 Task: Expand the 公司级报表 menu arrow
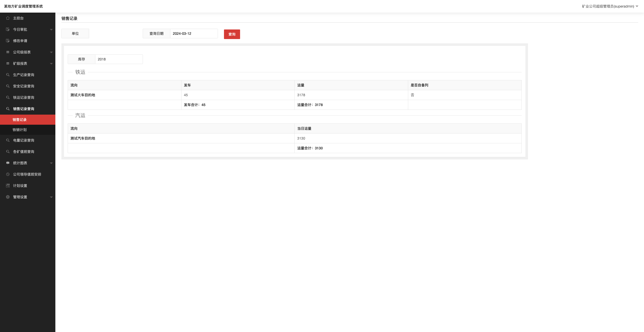click(51, 52)
